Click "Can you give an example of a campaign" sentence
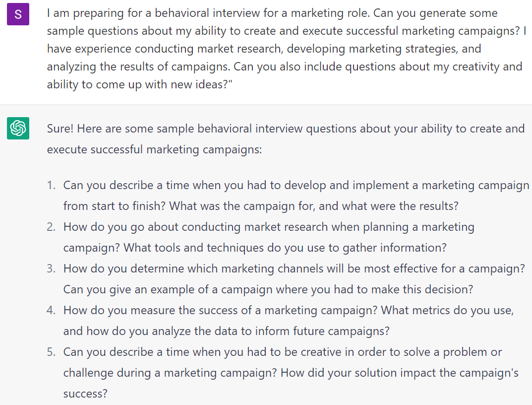 pyautogui.click(x=268, y=289)
